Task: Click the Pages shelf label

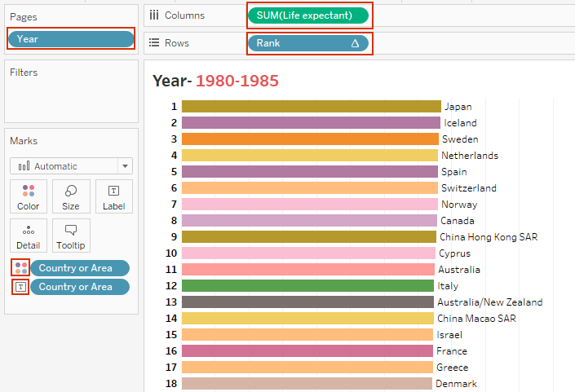Action: coord(23,17)
